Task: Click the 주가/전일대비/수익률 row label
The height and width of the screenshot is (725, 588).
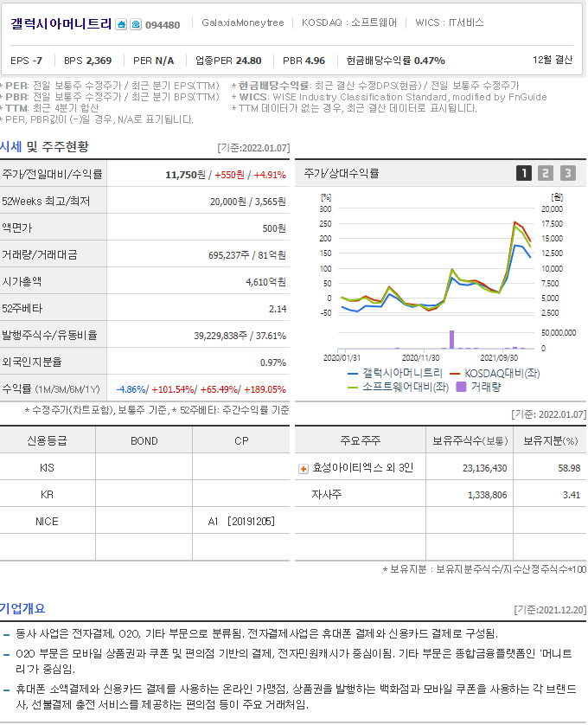Action: (52, 174)
